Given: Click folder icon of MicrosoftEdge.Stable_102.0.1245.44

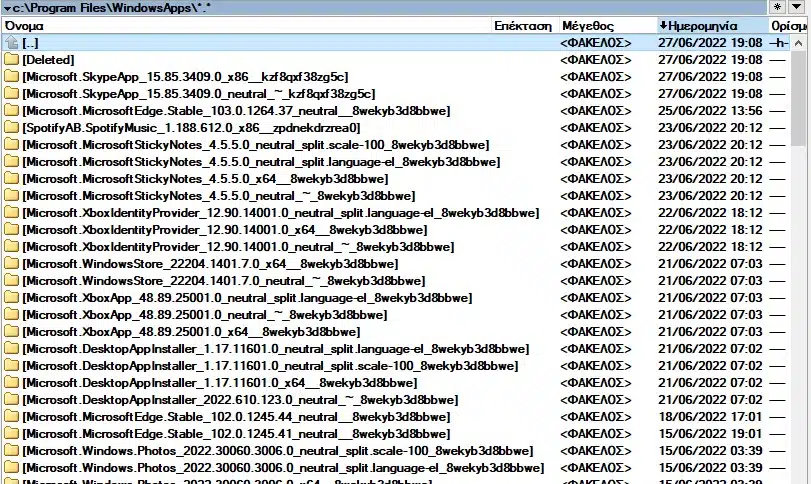Looking at the screenshot, I should pos(11,417).
